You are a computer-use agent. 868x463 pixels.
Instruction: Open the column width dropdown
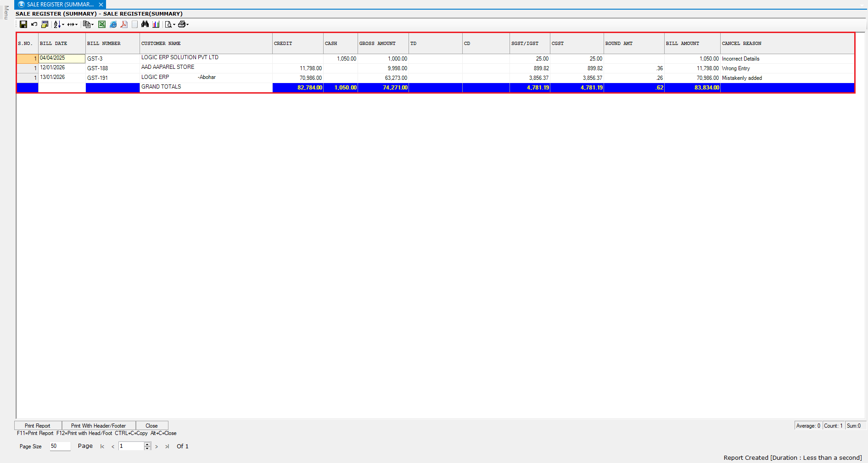[76, 25]
